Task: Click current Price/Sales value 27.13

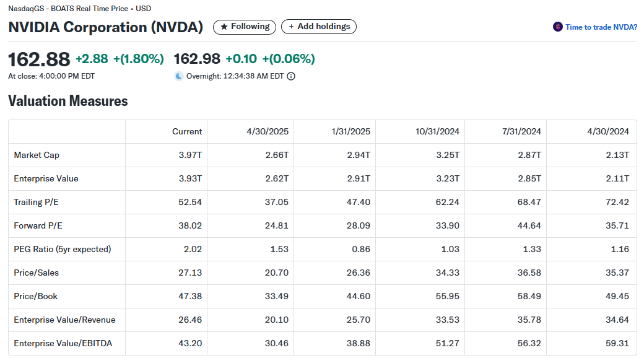Action: tap(190, 273)
